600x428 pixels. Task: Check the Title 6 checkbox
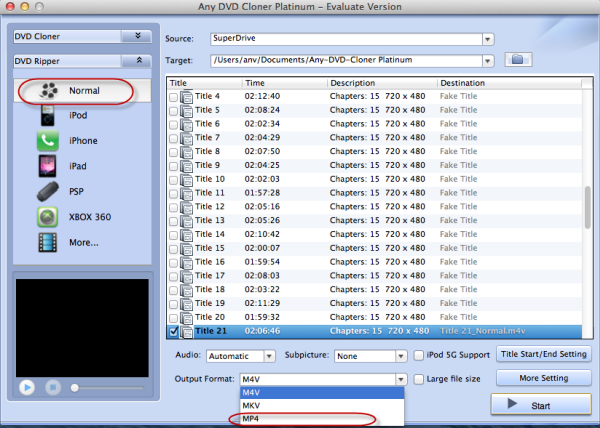pyautogui.click(x=173, y=125)
